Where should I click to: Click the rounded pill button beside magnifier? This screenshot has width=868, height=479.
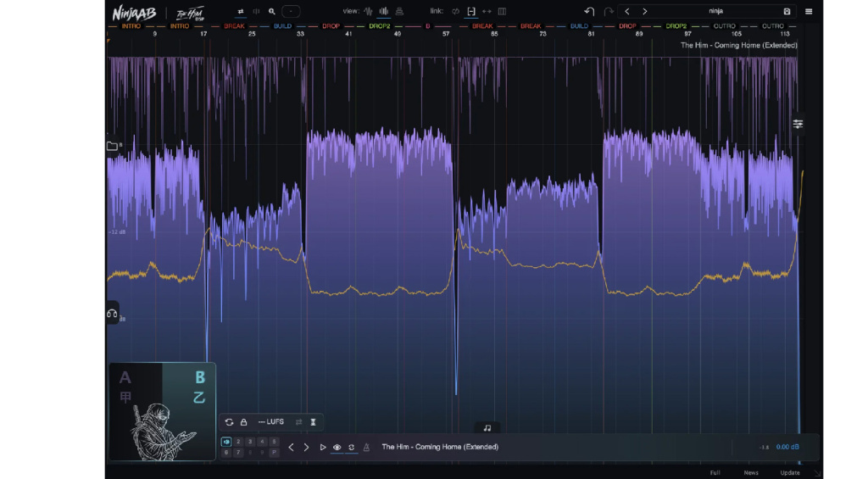coord(291,11)
